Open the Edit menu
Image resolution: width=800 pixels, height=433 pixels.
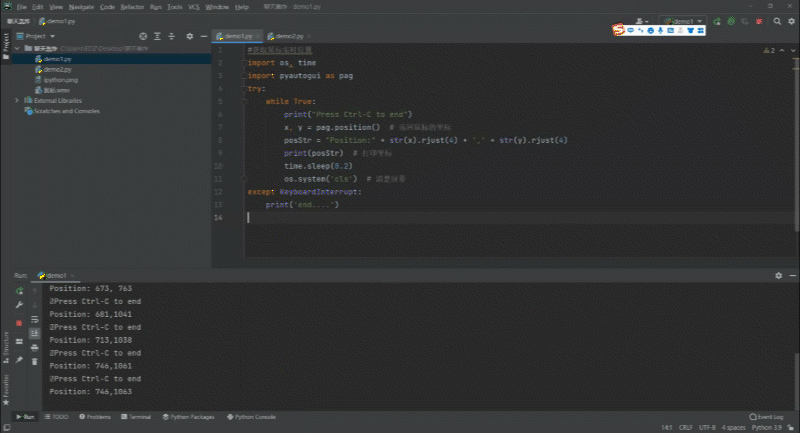38,7
